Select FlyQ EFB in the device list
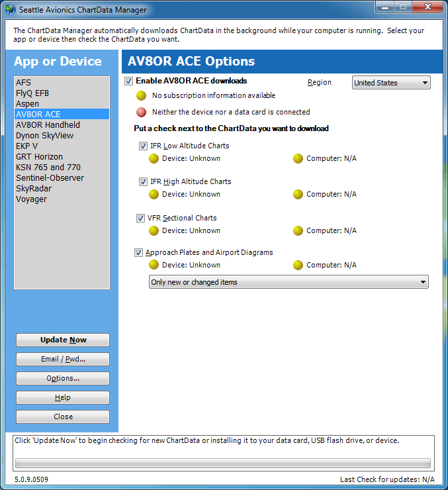Image resolution: width=448 pixels, height=490 pixels. pyautogui.click(x=62, y=93)
